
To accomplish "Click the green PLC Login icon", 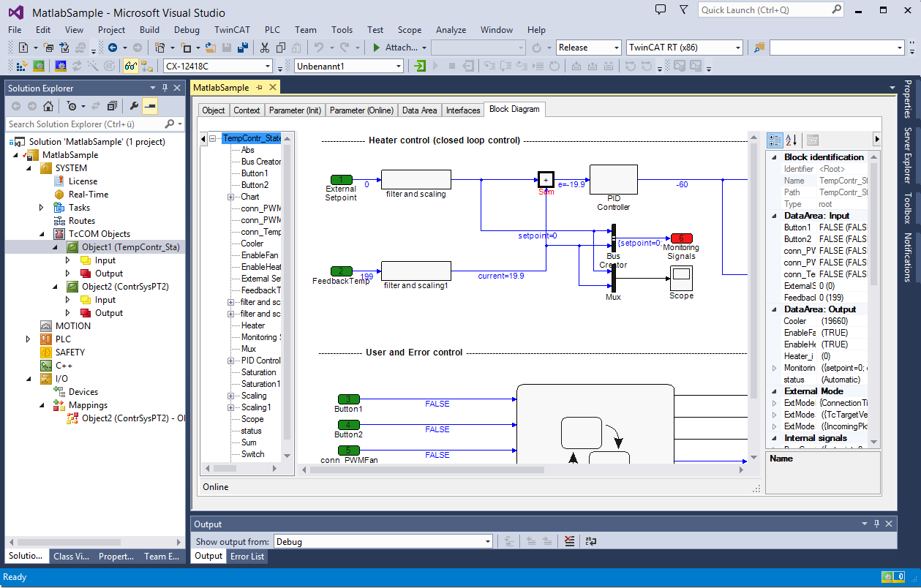I will (420, 66).
